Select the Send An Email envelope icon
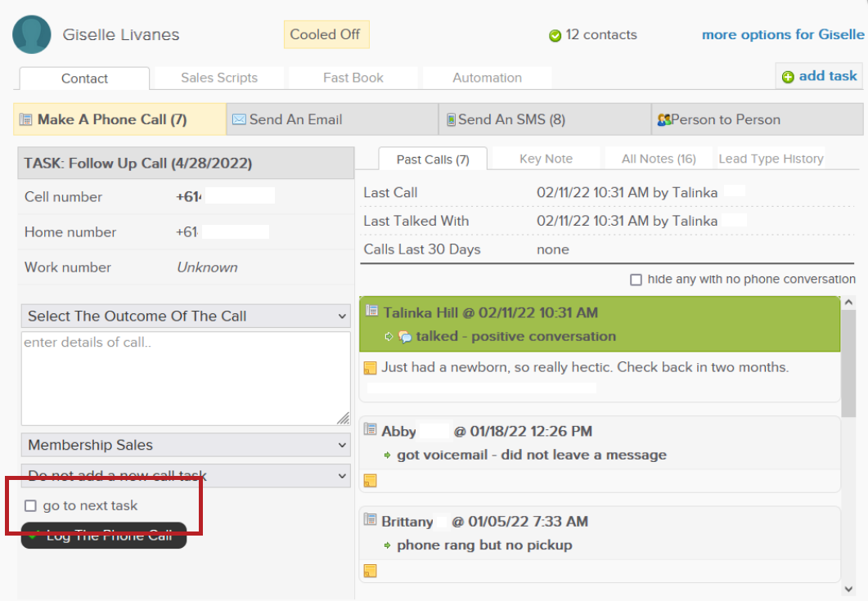Viewport: 868px width, 601px height. pyautogui.click(x=237, y=119)
